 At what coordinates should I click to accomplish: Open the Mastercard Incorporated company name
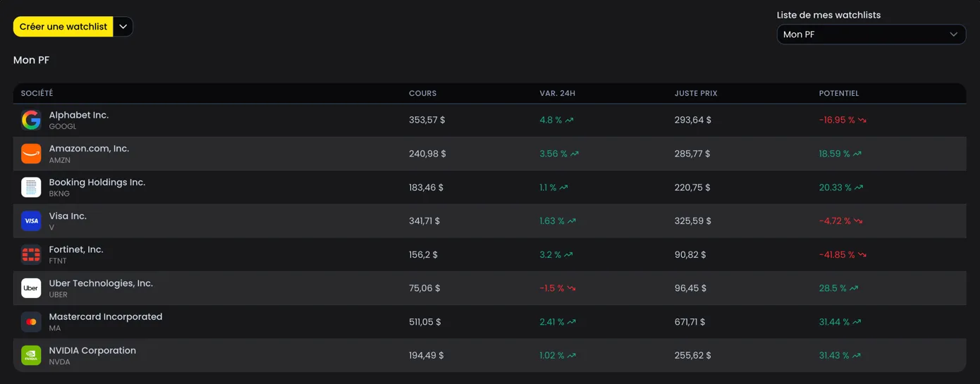[106, 317]
